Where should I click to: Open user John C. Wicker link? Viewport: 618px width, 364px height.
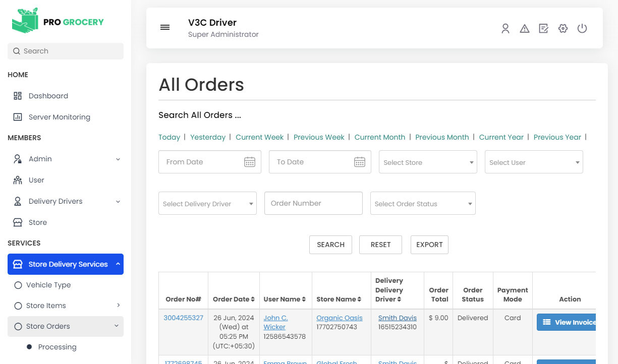pos(275,323)
